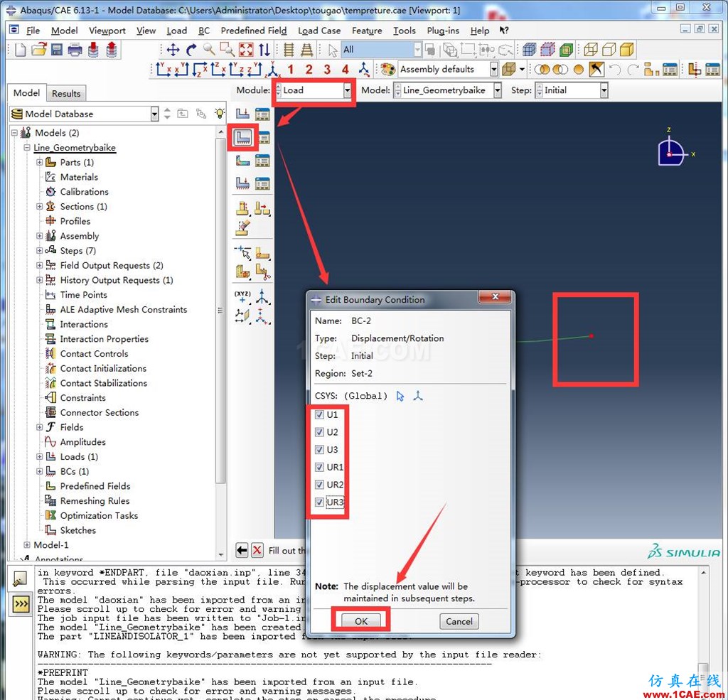
Task: Expand the Parts (1) tree node
Action: 40,162
